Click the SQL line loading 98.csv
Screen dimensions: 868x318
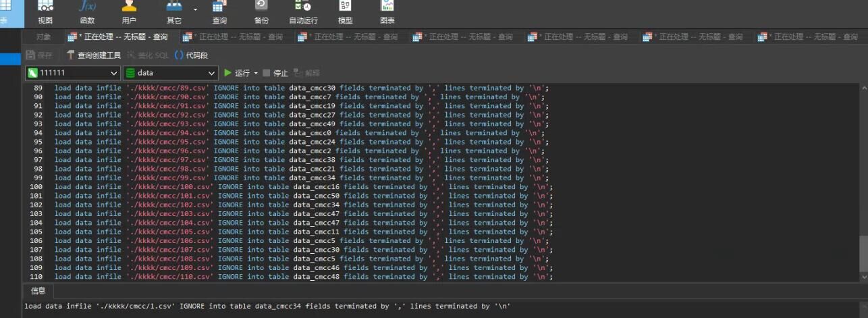302,169
